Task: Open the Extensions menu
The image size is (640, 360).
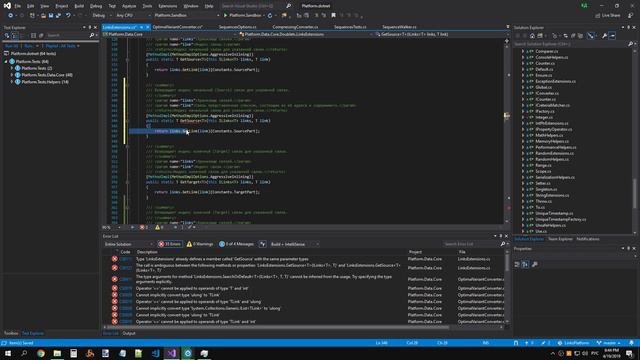Action: 168,6
